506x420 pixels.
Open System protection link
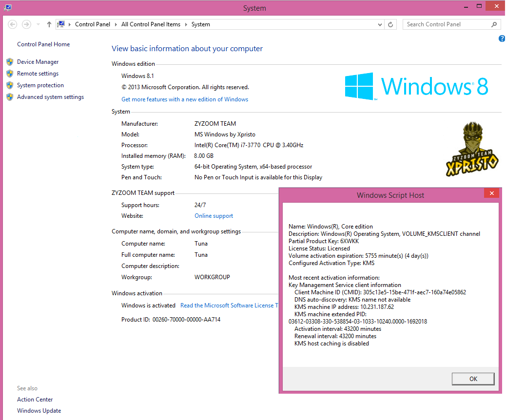[40, 85]
